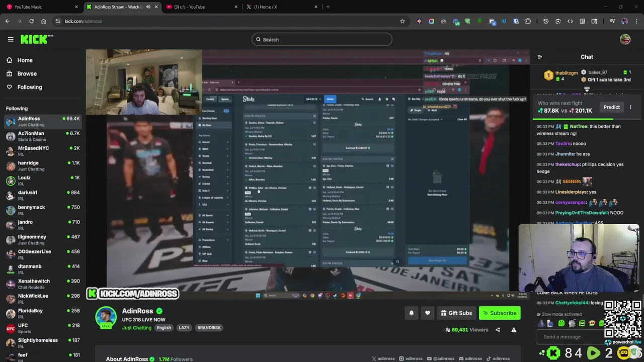The width and height of the screenshot is (644, 362).
Task: Open the Loulz channel in sidebar
Action: point(43,180)
